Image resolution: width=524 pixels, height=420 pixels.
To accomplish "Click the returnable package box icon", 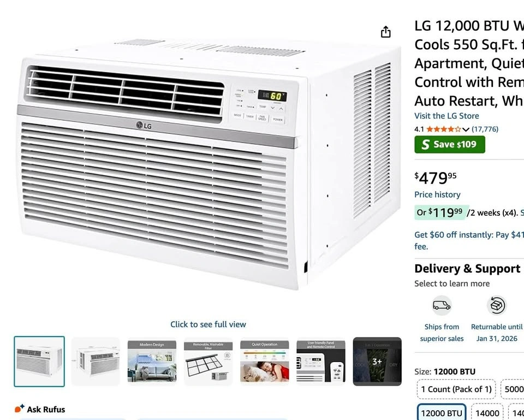I will coord(496,305).
